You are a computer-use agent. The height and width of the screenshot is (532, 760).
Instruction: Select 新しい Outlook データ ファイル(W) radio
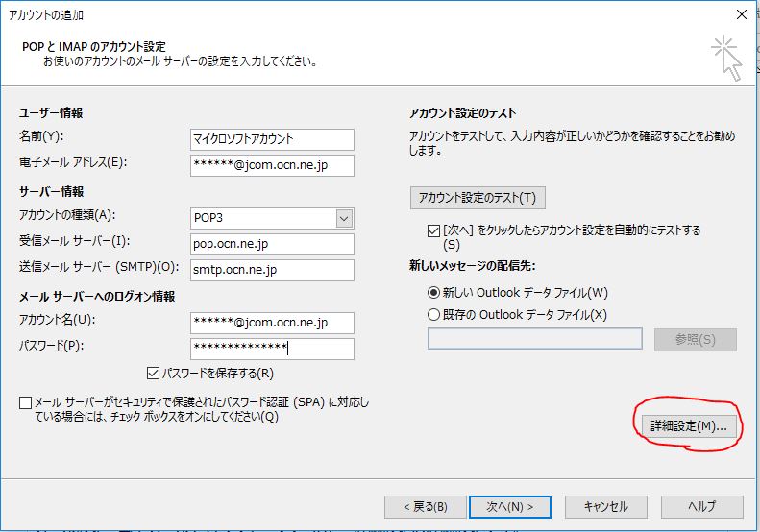[x=433, y=293]
